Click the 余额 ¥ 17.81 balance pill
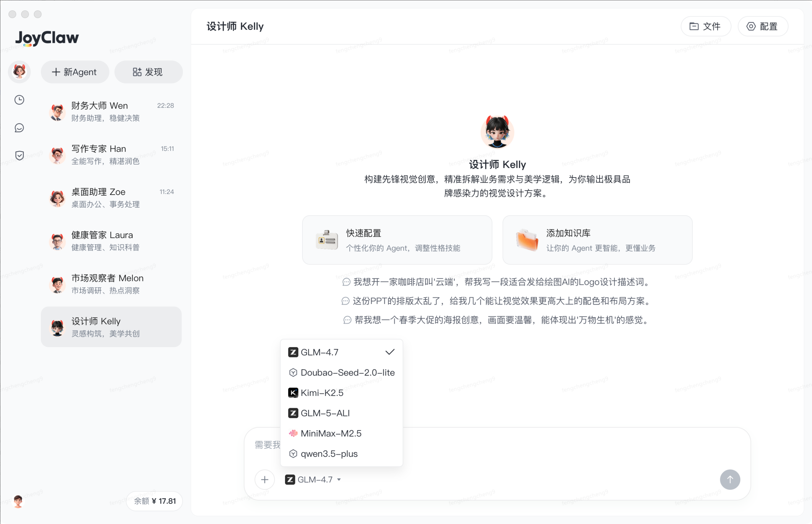The image size is (812, 524). (x=155, y=501)
